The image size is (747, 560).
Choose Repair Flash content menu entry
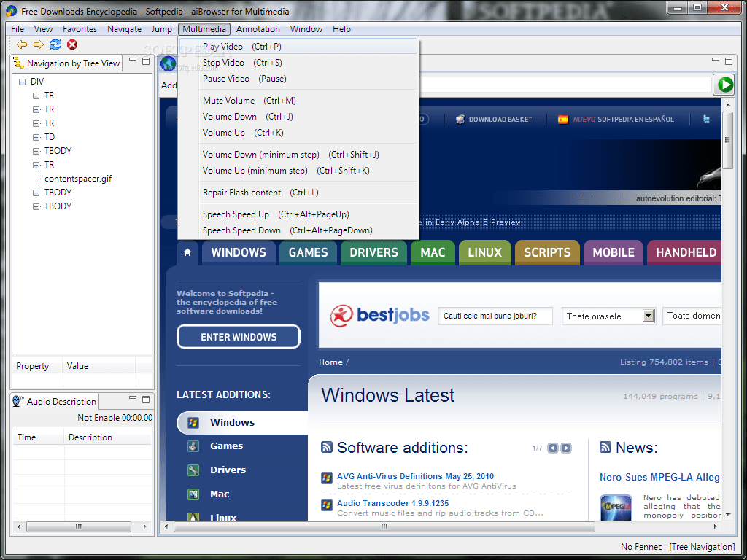[x=298, y=192]
